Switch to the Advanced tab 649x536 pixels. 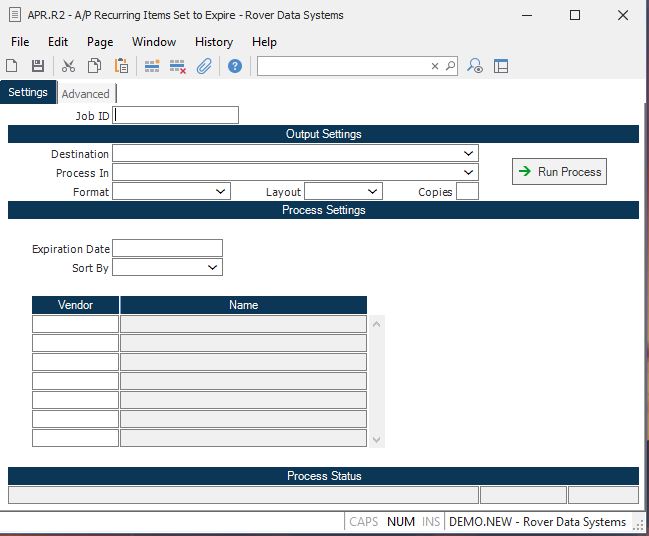point(86,94)
